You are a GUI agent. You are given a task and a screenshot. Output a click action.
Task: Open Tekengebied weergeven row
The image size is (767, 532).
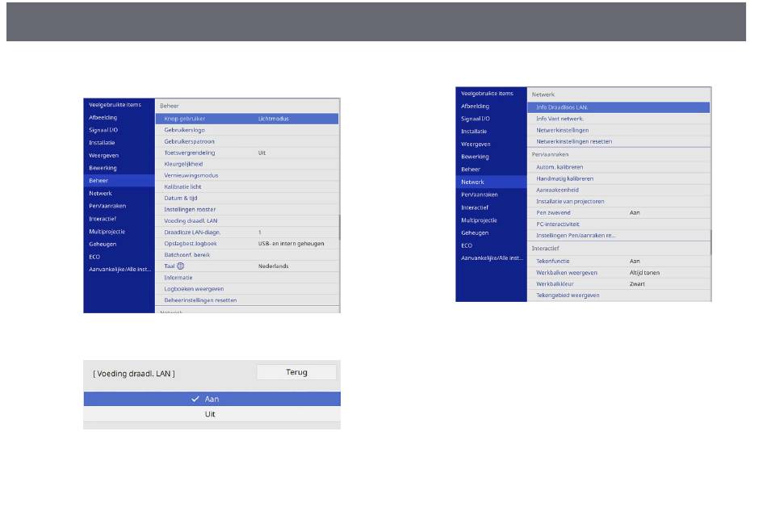pos(618,295)
